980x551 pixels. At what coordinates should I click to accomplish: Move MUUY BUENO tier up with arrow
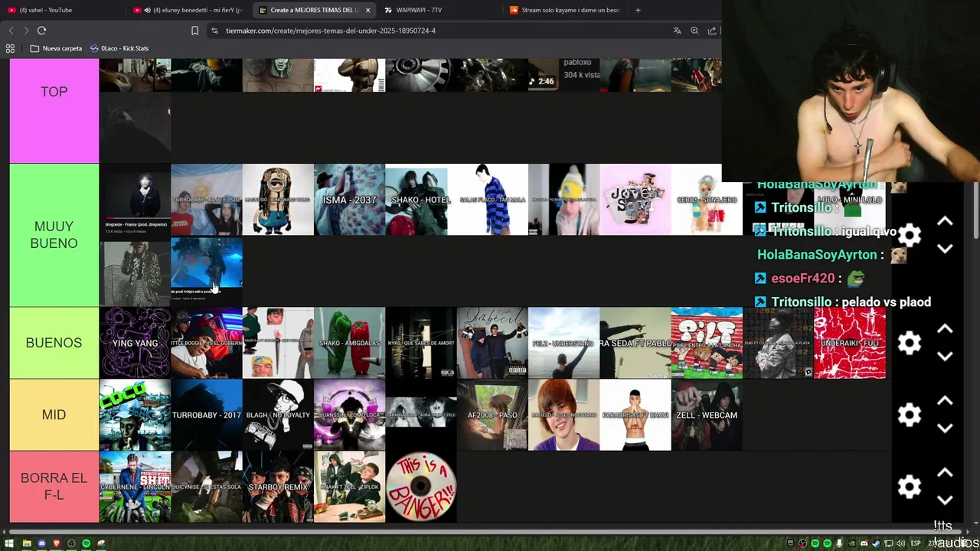point(945,221)
